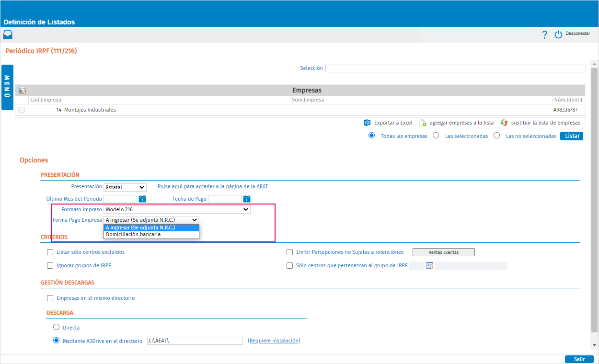Choose the Directa download option
599x364 pixels.
(x=56, y=327)
